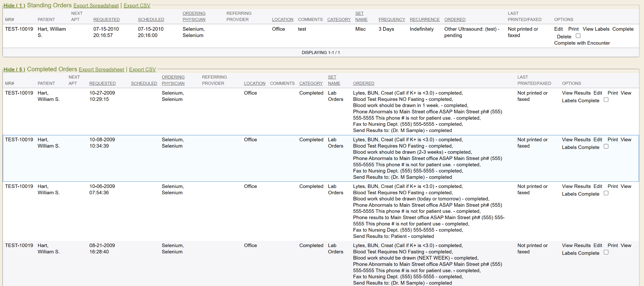Select checkbox for the 10-08-2009 order row
Screen dimensions: 644x286
click(606, 146)
